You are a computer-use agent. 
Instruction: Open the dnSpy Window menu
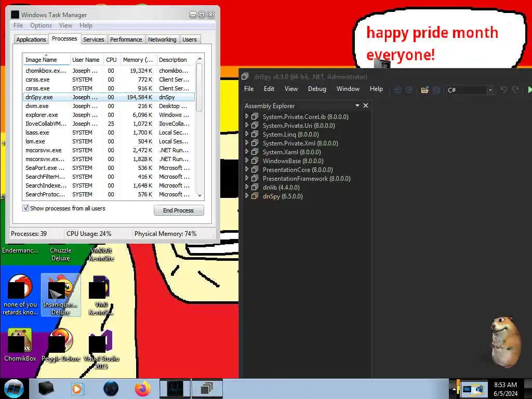click(348, 88)
